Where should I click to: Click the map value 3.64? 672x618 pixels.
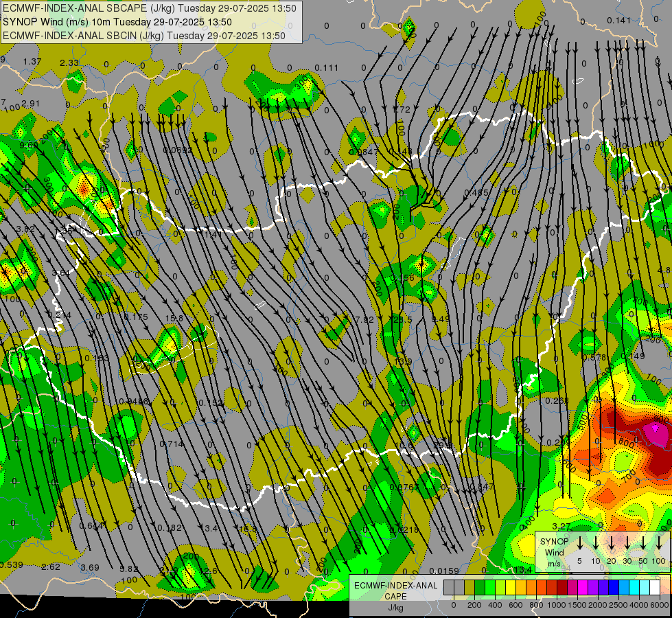(60, 273)
